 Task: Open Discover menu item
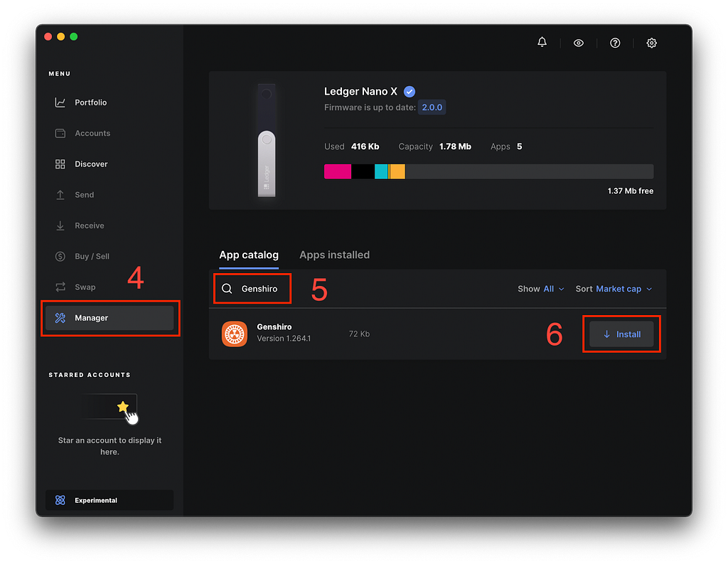tap(109, 164)
